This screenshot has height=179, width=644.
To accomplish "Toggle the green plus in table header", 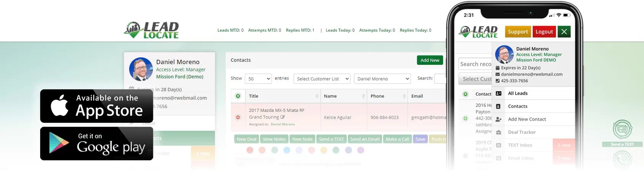I will [x=238, y=96].
